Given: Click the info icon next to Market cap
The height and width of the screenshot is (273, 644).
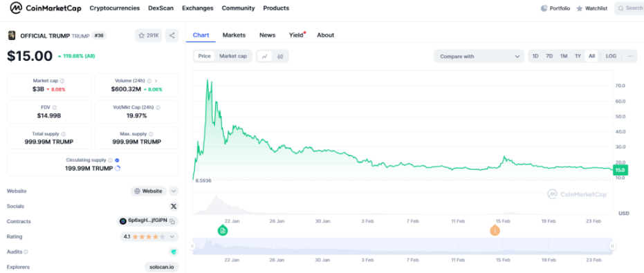Looking at the screenshot, I should 62,81.
